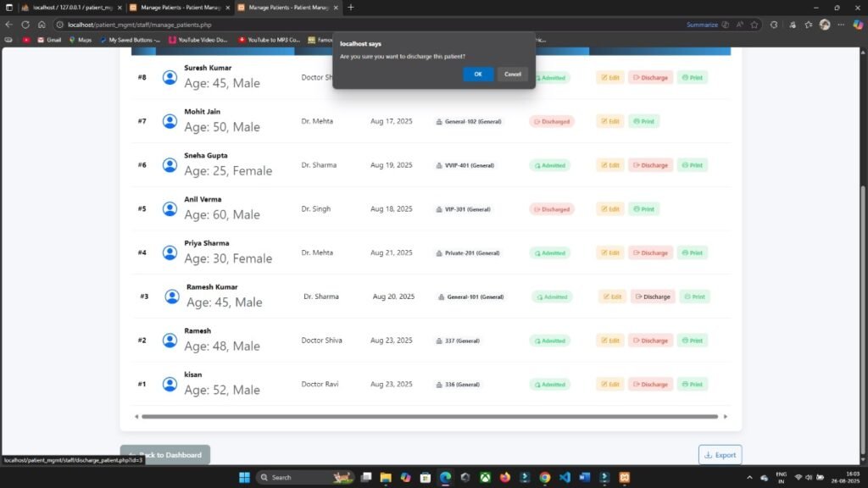Image resolution: width=868 pixels, height=488 pixels.
Task: Click the horizontal scrollbar below the table
Action: [430, 417]
